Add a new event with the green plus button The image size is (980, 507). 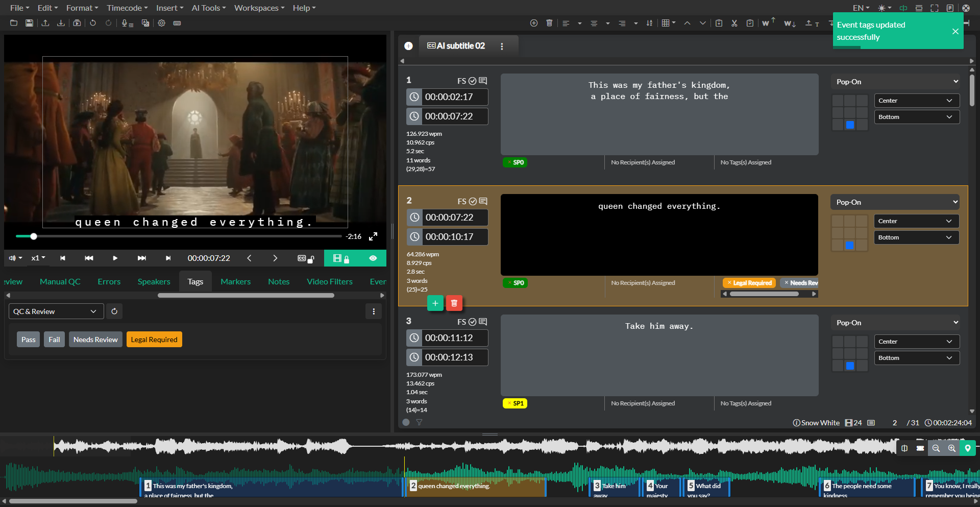click(x=435, y=303)
